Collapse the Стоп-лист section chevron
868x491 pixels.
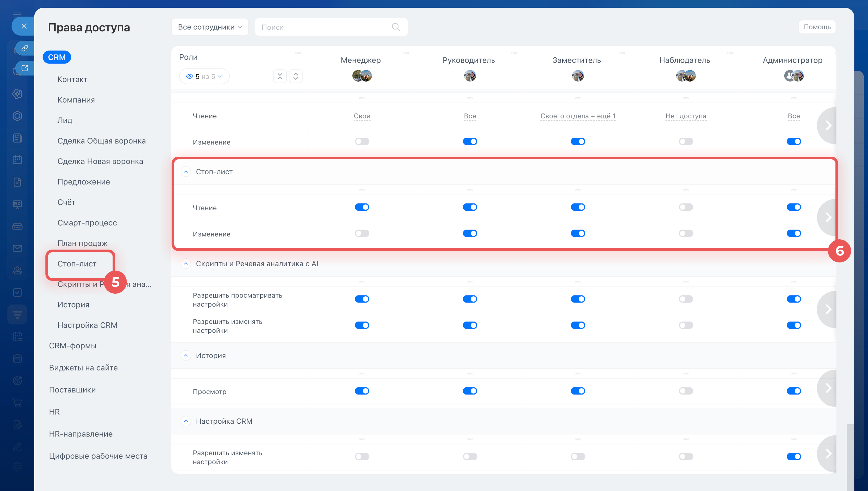point(186,172)
